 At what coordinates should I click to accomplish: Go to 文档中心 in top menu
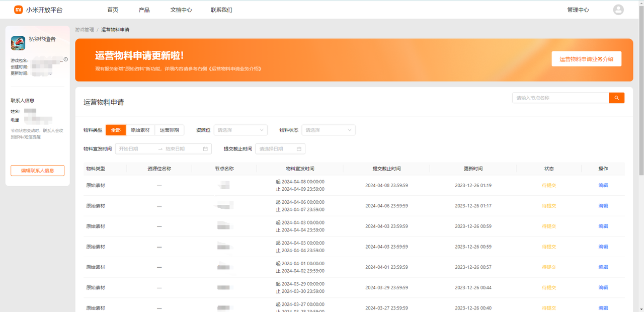181,10
